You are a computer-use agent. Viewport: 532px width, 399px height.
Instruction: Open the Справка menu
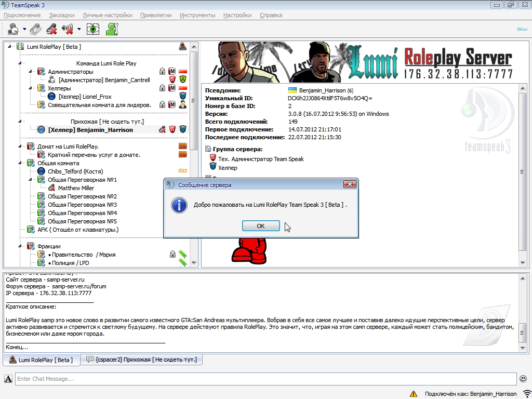pyautogui.click(x=271, y=15)
